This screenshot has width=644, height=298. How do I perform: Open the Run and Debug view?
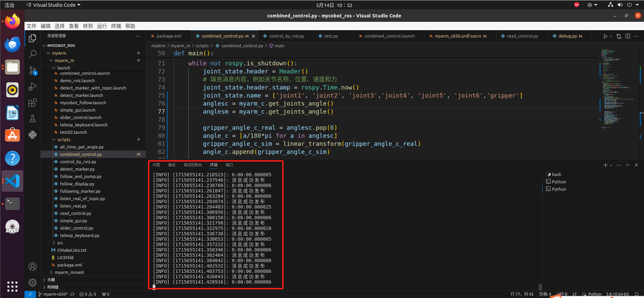[x=33, y=86]
